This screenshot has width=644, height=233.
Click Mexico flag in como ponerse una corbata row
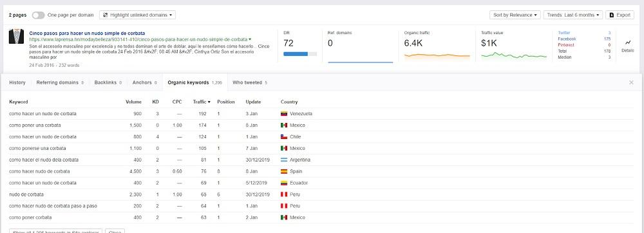[284, 148]
